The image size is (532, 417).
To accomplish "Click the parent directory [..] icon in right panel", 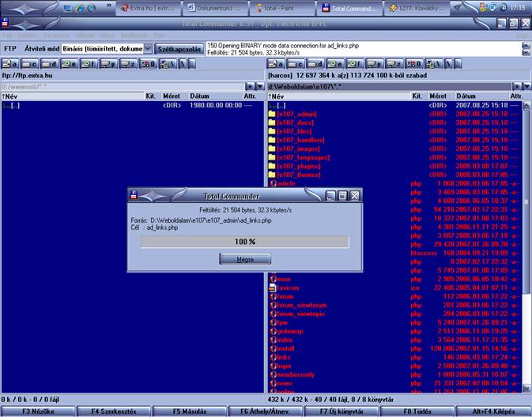I will 273,104.
